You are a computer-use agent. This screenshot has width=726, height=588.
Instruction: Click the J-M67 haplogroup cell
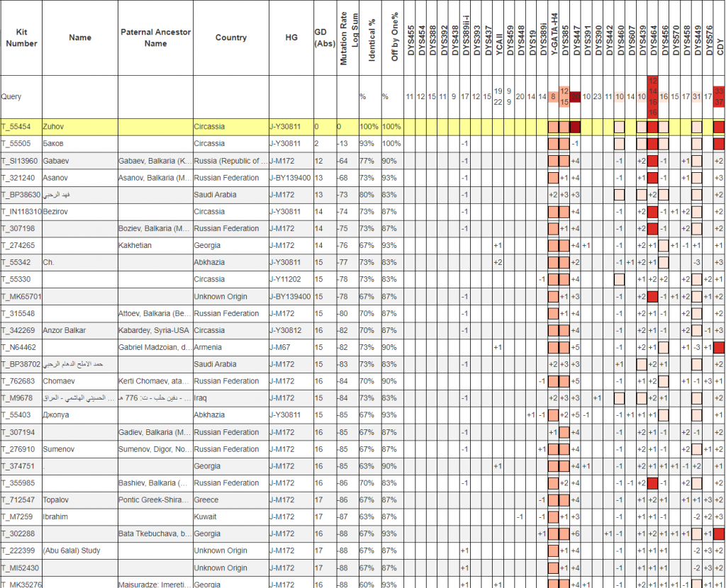click(281, 347)
